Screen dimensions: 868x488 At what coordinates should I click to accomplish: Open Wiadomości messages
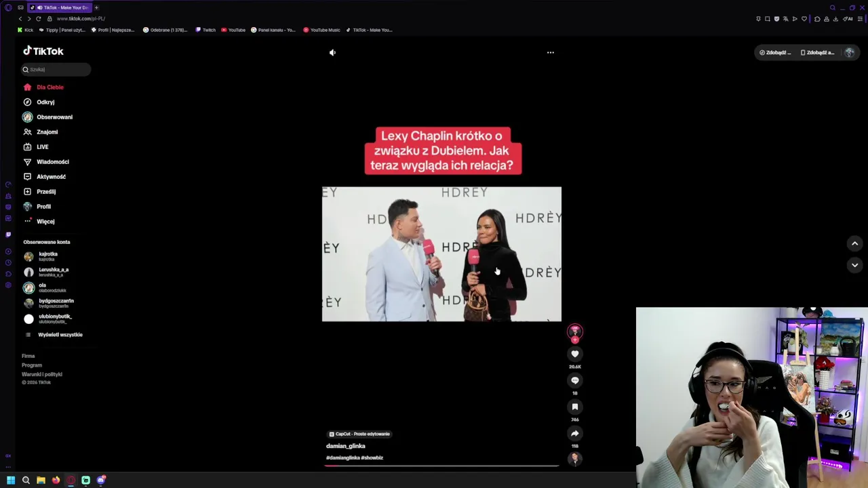(x=45, y=162)
